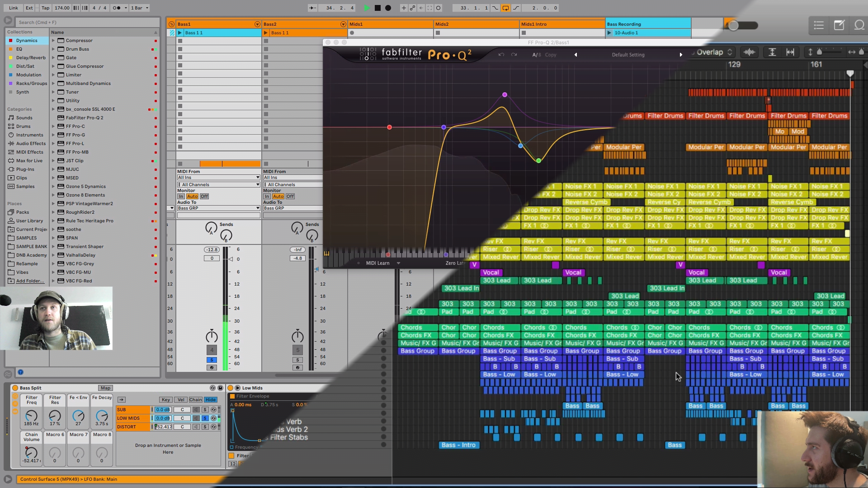868x488 pixels.
Task: Open the Audio Effects category
Action: click(x=31, y=144)
